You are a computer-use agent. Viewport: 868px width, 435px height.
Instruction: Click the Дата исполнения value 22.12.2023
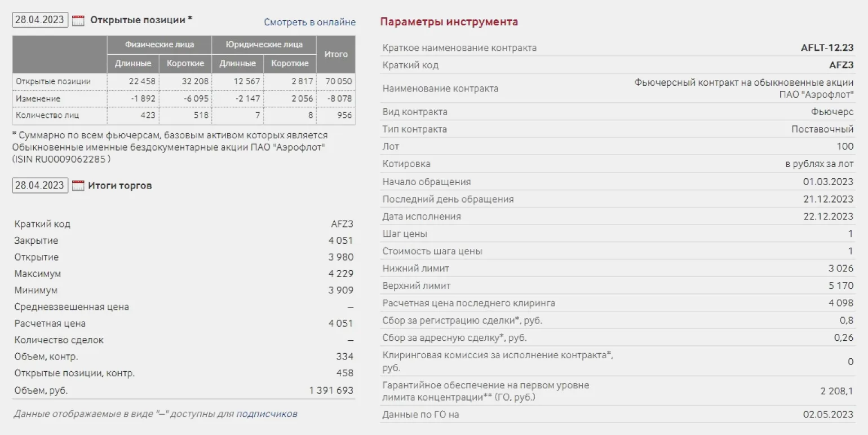(x=828, y=217)
